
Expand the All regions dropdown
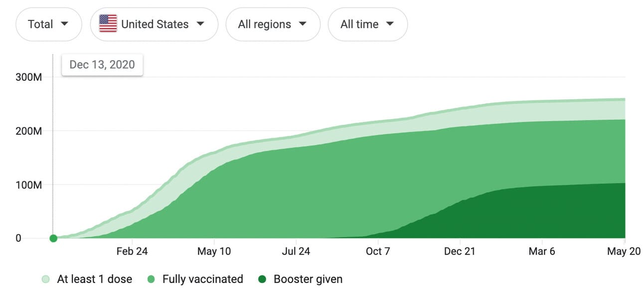point(273,24)
